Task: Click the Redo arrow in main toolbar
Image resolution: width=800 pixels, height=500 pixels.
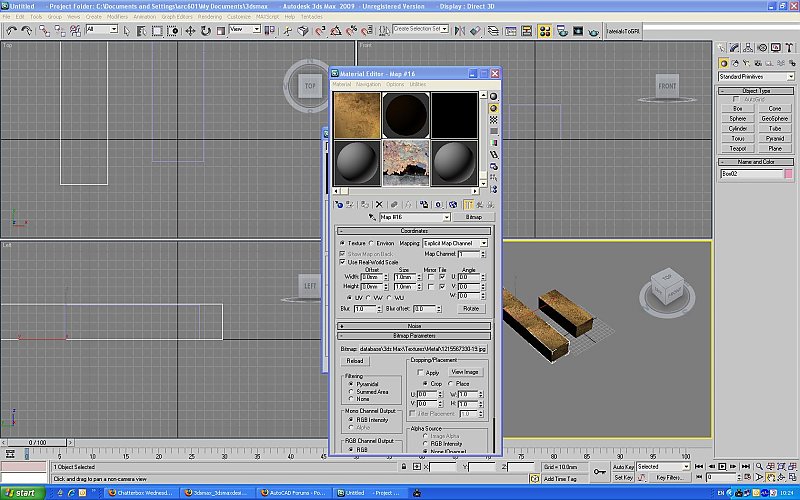Action: coord(26,31)
